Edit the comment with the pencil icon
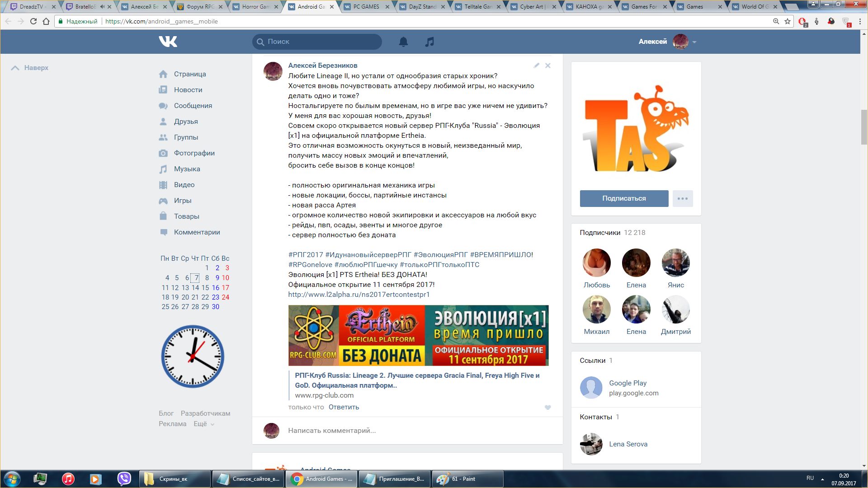Image resolution: width=868 pixels, height=488 pixels. 536,66
